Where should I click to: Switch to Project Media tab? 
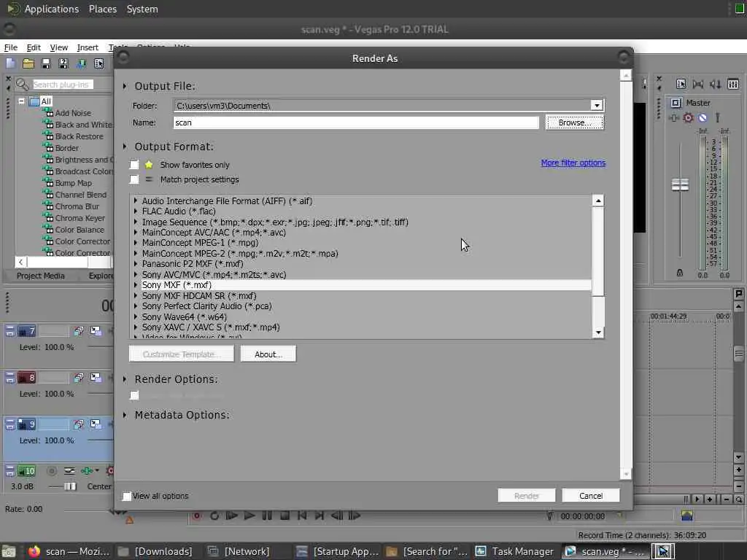41,276
